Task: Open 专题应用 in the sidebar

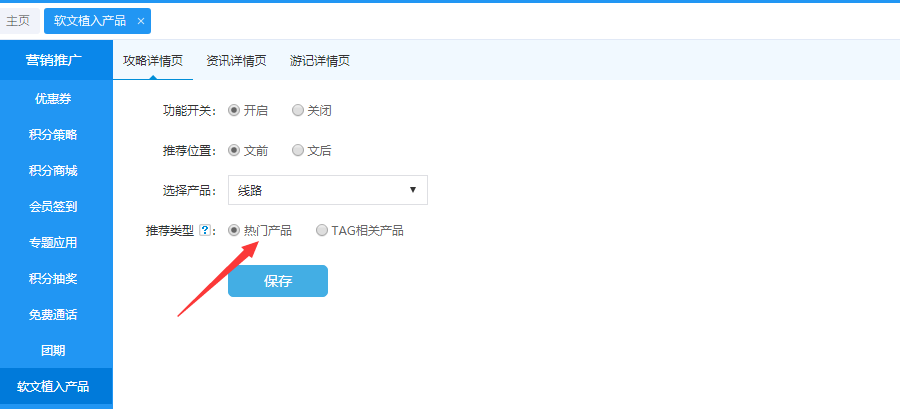Action: point(53,243)
